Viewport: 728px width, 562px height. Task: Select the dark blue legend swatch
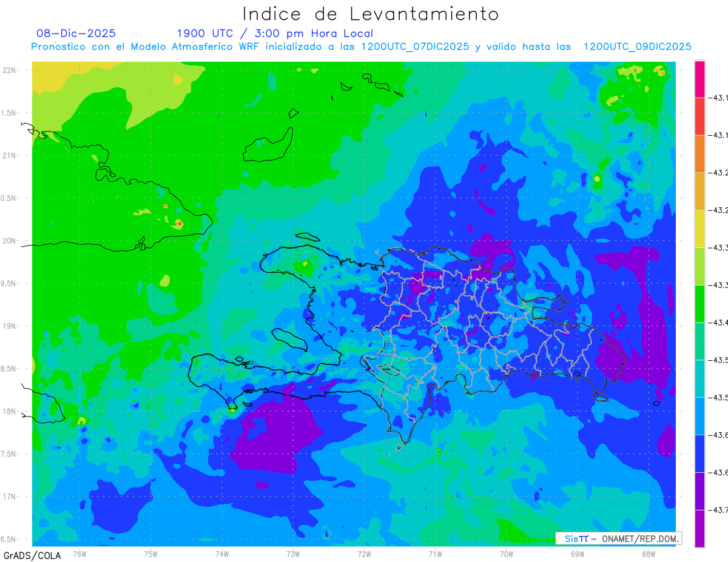[x=699, y=453]
